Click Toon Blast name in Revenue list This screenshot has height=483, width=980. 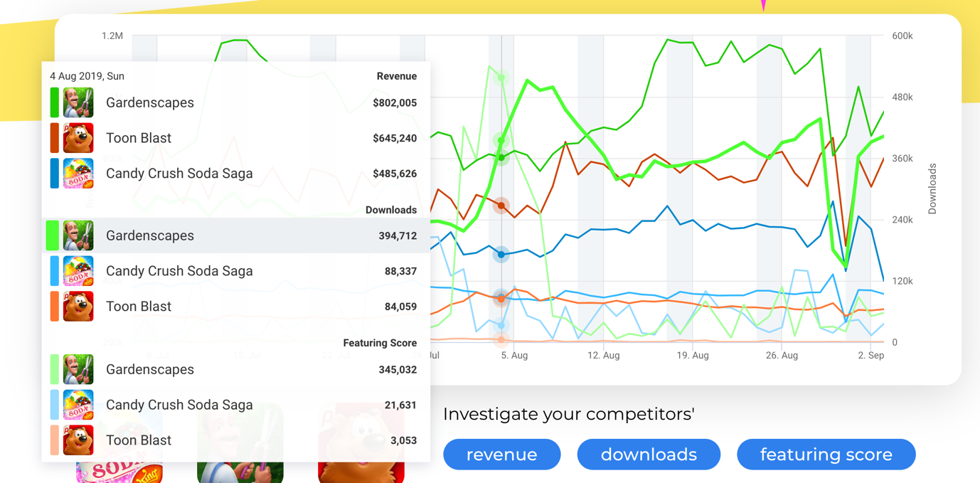(x=139, y=138)
